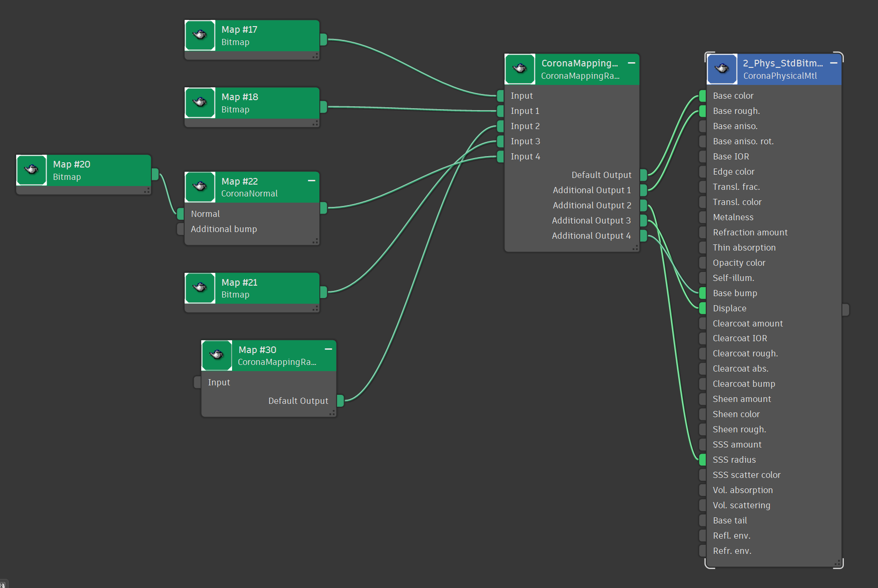Click the Normal input socket on Map #22
This screenshot has width=878, height=588.
(x=180, y=214)
